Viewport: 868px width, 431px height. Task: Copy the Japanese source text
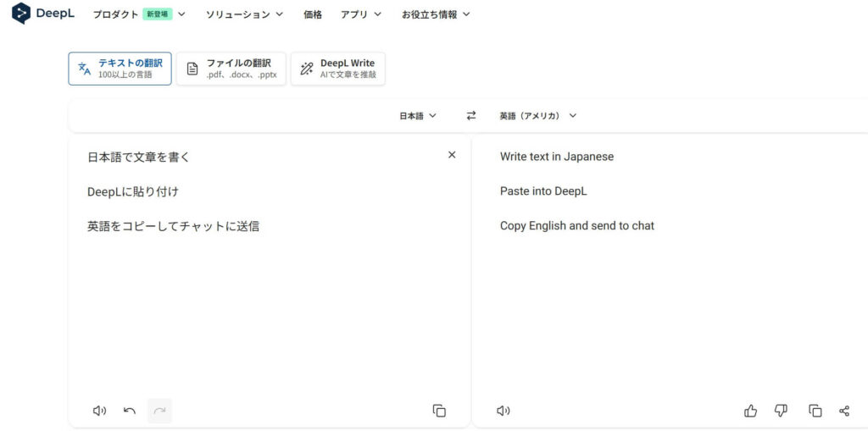[439, 411]
